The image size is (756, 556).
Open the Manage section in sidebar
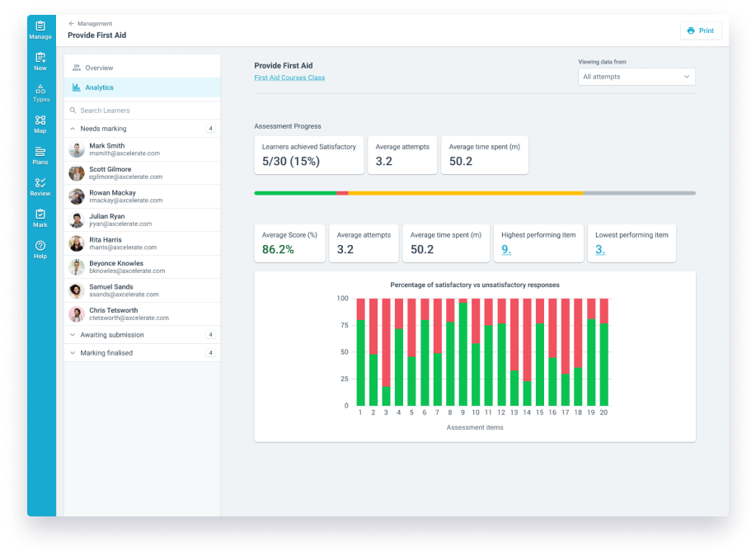40,31
